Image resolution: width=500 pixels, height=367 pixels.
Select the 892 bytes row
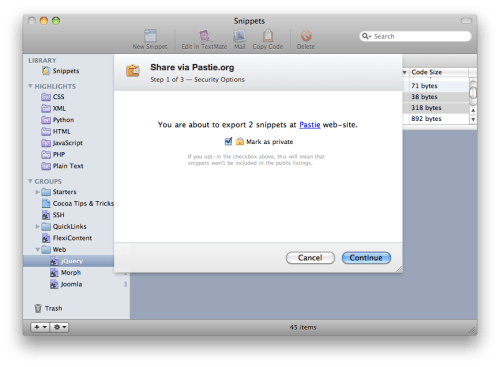pos(436,119)
